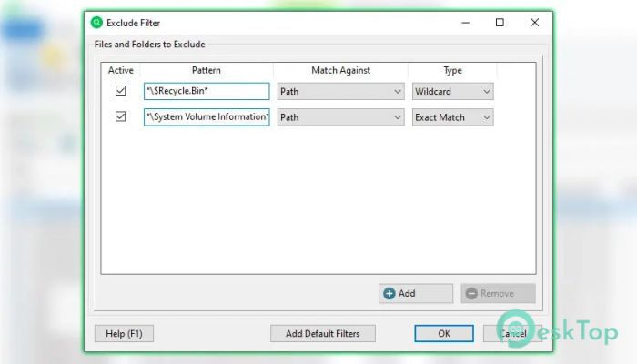The width and height of the screenshot is (637, 364).
Task: Cancel the Exclude Filter dialog
Action: (512, 334)
